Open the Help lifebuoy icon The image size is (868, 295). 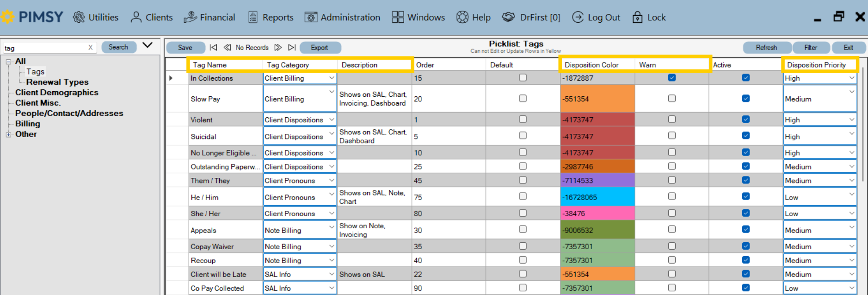point(462,18)
